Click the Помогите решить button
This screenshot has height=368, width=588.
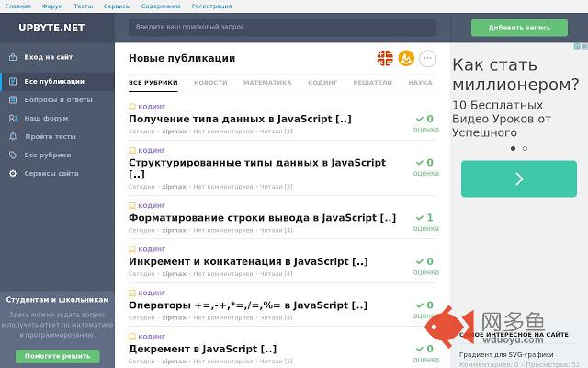(58, 356)
